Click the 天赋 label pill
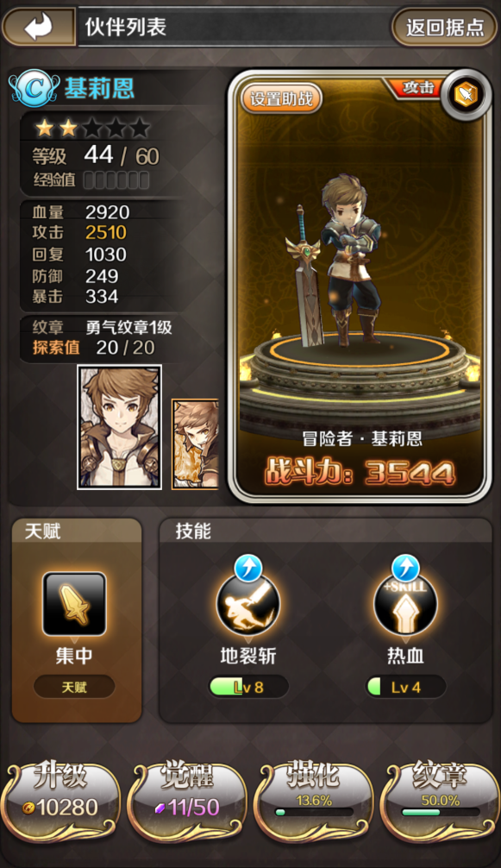 (74, 687)
